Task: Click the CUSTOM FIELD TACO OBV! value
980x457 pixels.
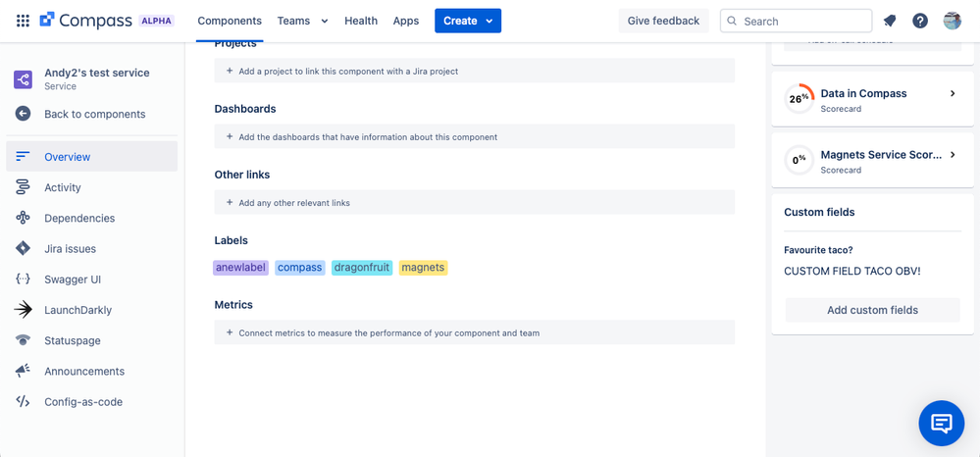Action: [x=851, y=272]
